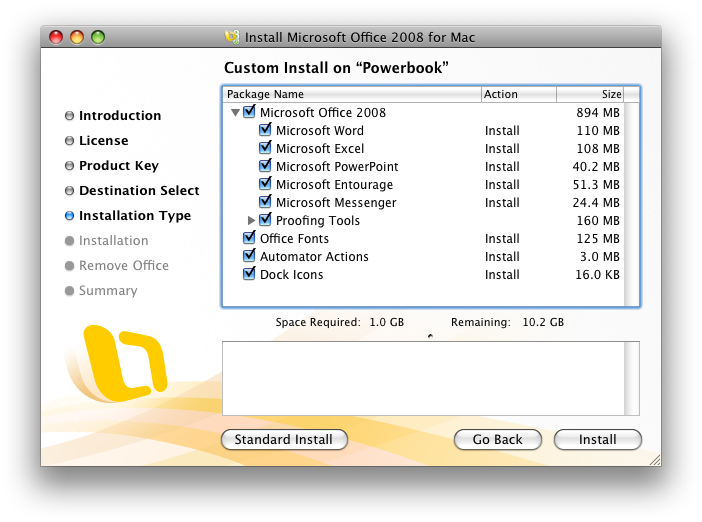Click the Summary step bullet

69,291
